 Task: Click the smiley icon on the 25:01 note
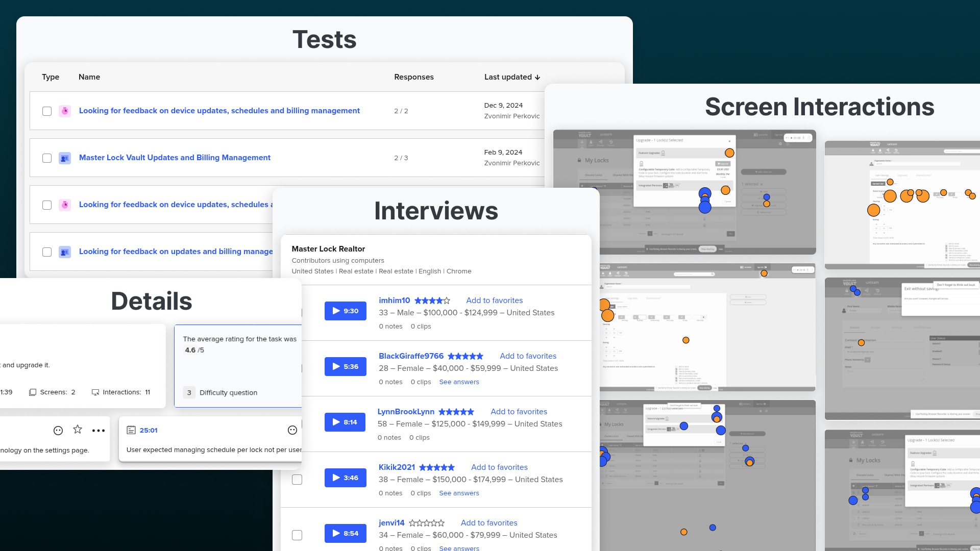(292, 431)
